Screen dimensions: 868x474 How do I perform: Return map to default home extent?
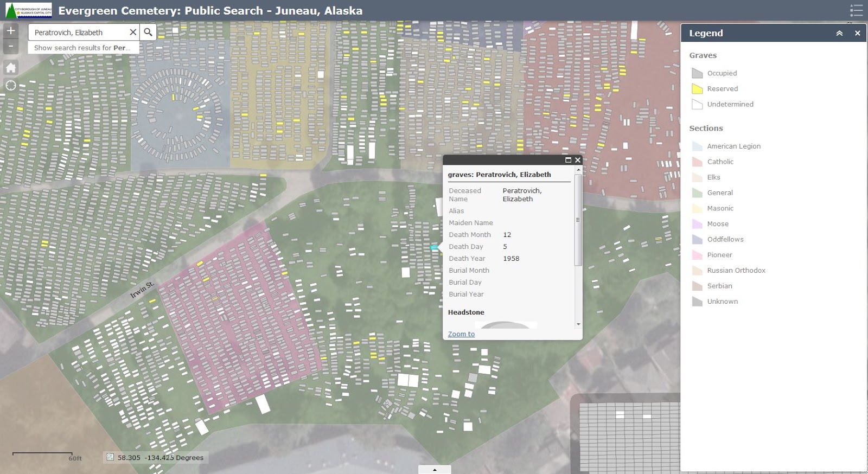pyautogui.click(x=11, y=68)
